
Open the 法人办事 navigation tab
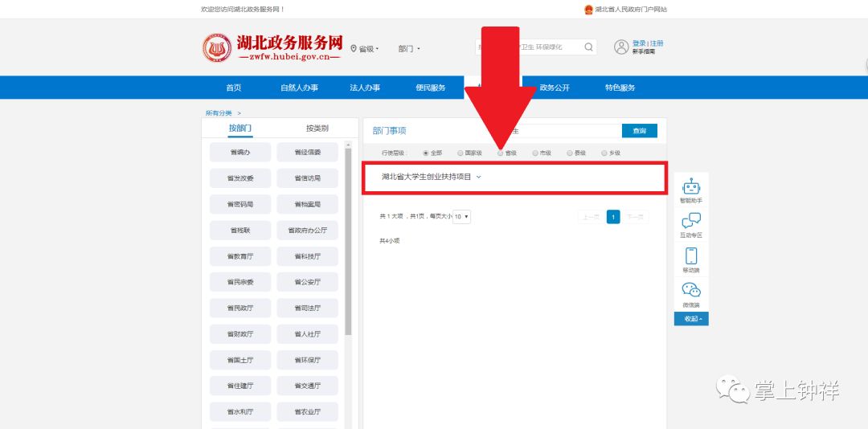365,88
